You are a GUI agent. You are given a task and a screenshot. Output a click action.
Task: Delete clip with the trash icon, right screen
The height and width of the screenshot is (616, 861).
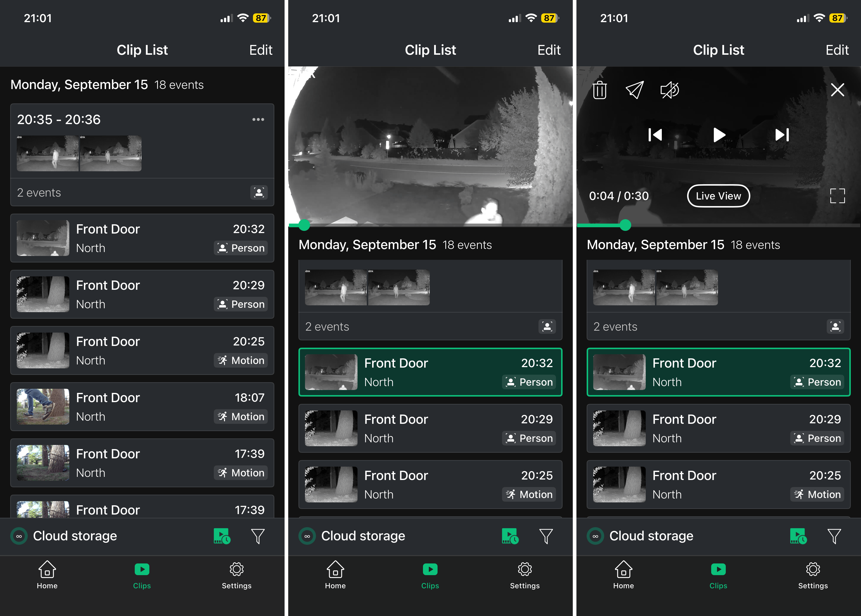click(x=599, y=90)
